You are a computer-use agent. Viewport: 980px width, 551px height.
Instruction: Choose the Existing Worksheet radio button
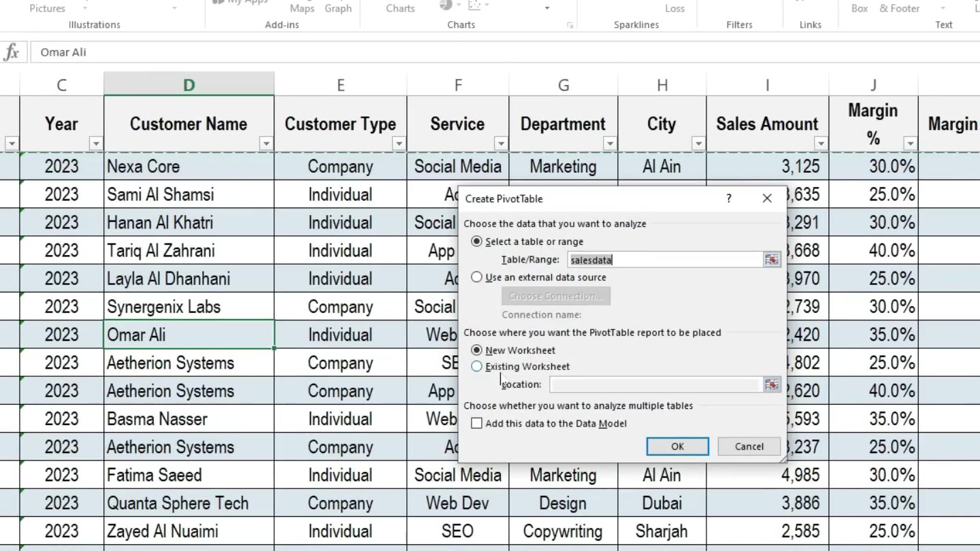(476, 367)
